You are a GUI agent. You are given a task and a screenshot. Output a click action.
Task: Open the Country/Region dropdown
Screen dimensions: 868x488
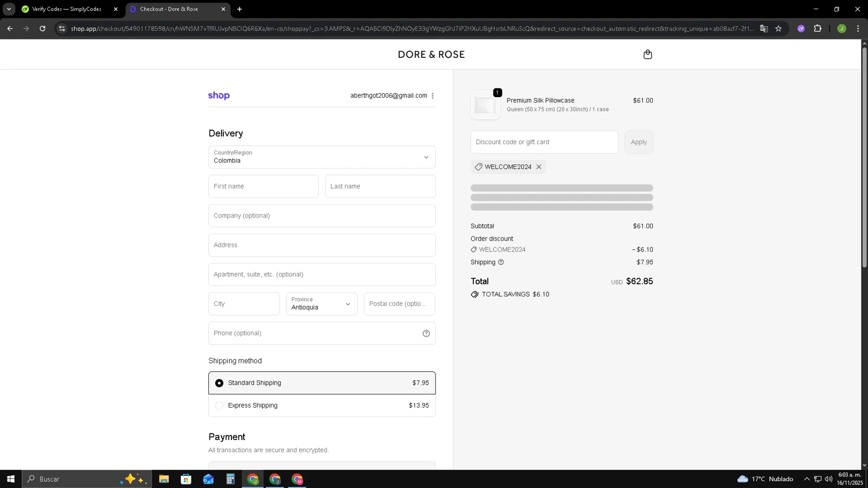[x=322, y=157]
